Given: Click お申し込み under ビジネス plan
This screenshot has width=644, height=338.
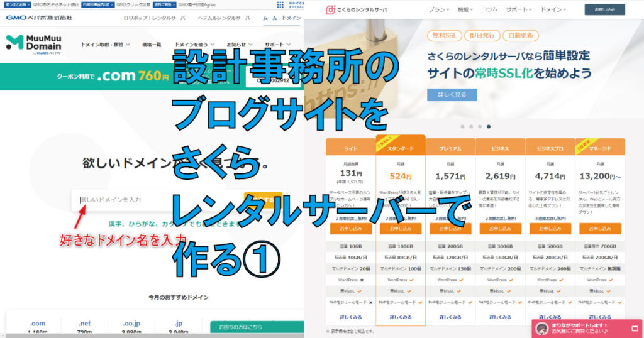Looking at the screenshot, I should click(500, 229).
